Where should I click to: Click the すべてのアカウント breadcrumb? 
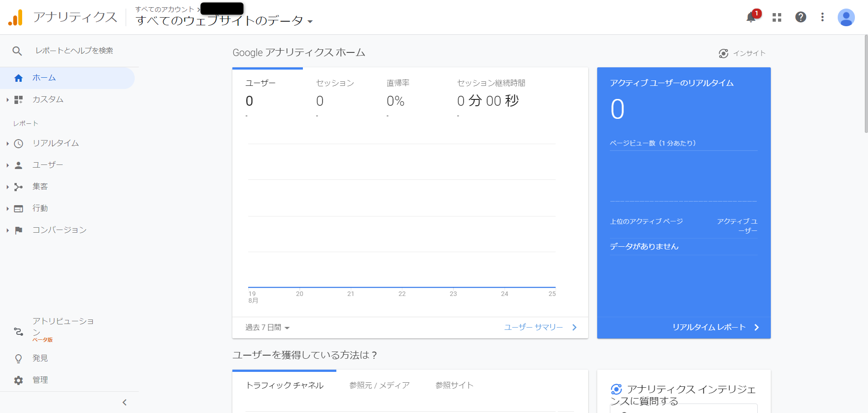click(165, 9)
